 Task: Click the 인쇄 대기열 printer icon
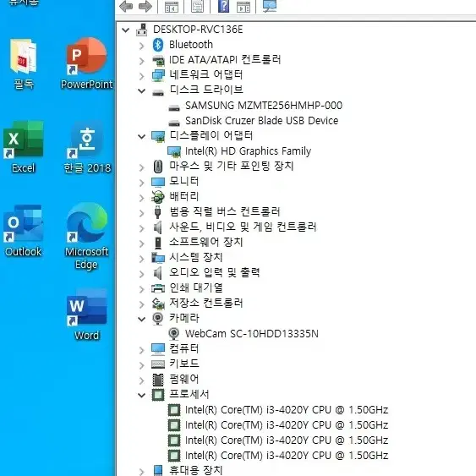tap(158, 288)
